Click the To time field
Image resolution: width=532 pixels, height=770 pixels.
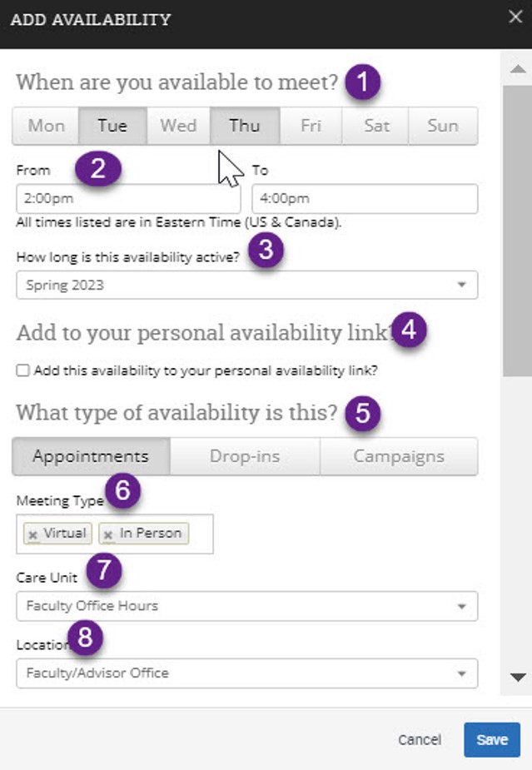point(365,199)
